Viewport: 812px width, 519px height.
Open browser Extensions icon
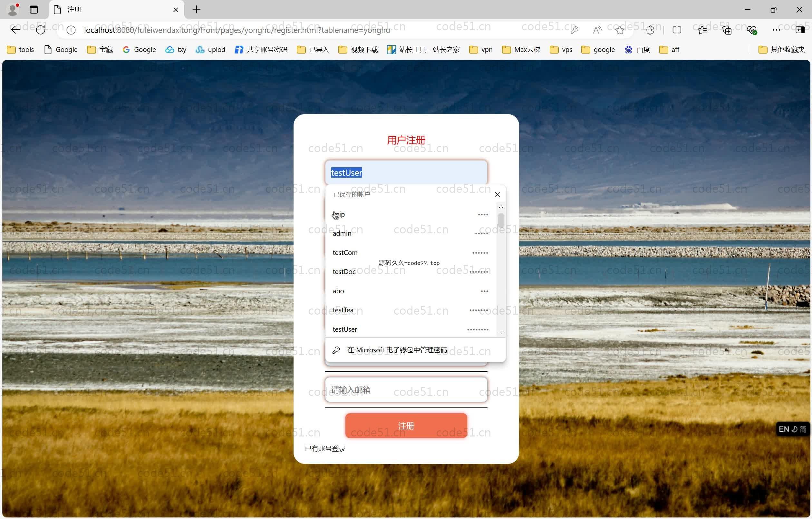point(650,30)
